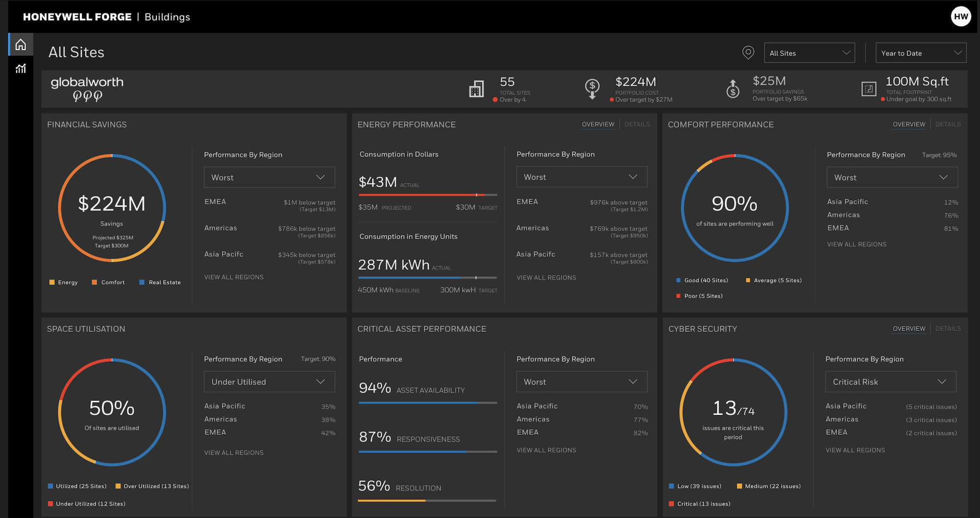Viewport: 980px width, 518px height.
Task: Open the analytics view from the sidebar
Action: 20,69
